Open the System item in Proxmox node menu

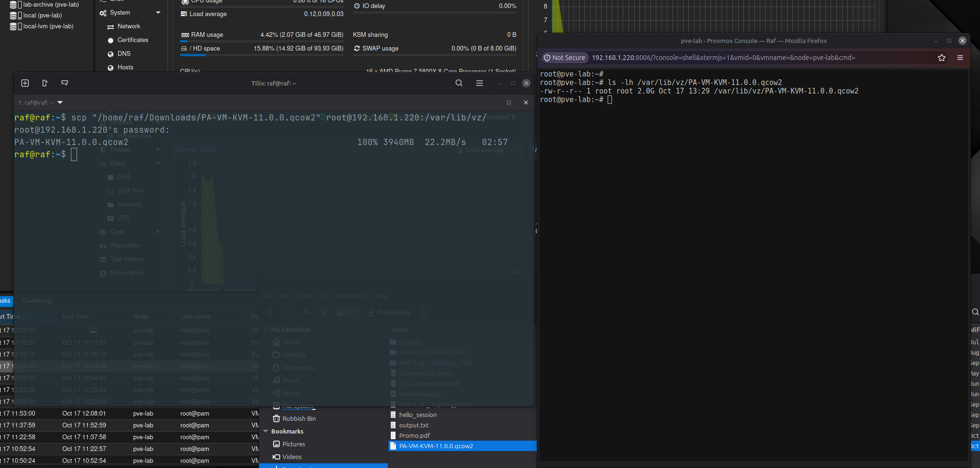(x=120, y=13)
